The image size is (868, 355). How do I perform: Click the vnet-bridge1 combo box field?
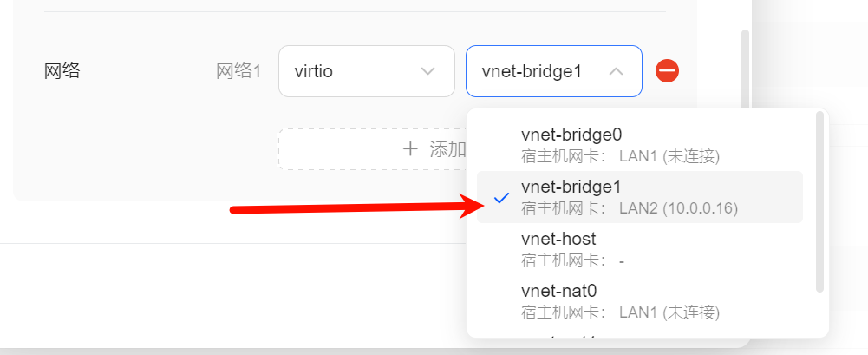(x=553, y=71)
